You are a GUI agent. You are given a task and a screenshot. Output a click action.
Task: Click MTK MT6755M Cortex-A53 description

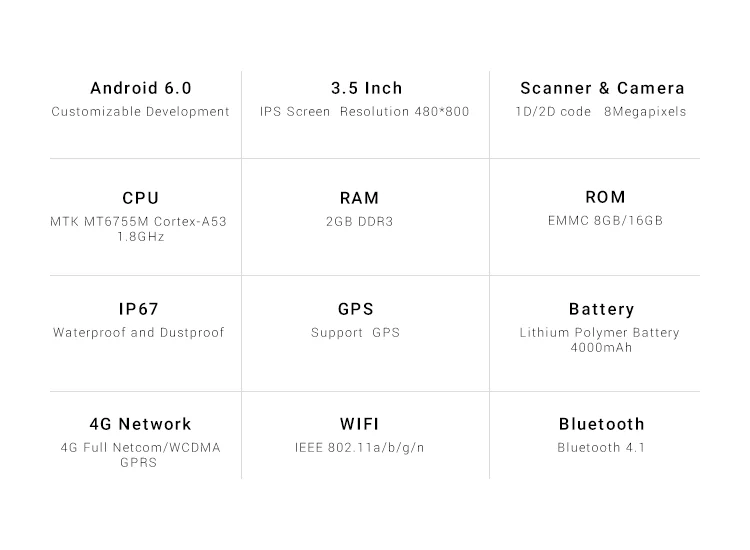[x=139, y=229]
